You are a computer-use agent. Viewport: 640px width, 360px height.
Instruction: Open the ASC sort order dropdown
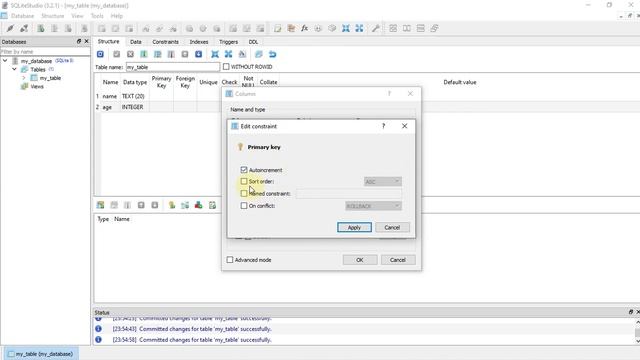tap(382, 181)
